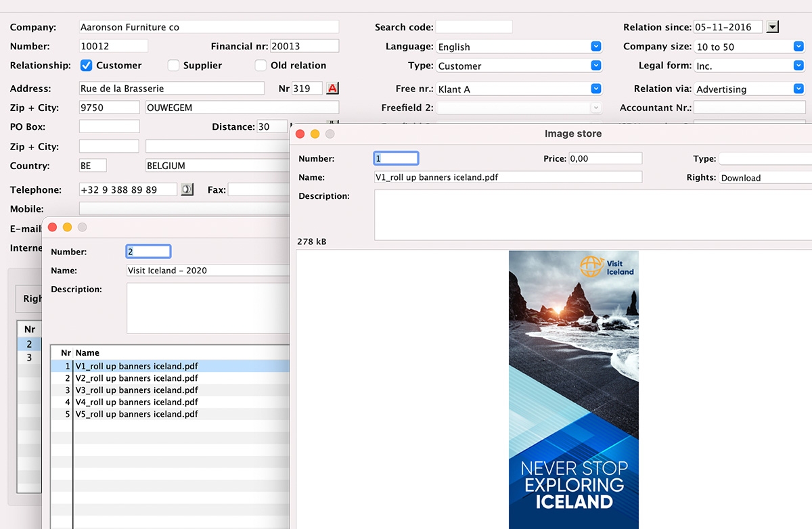
Task: Tick the Old relation checkbox
Action: coord(261,66)
